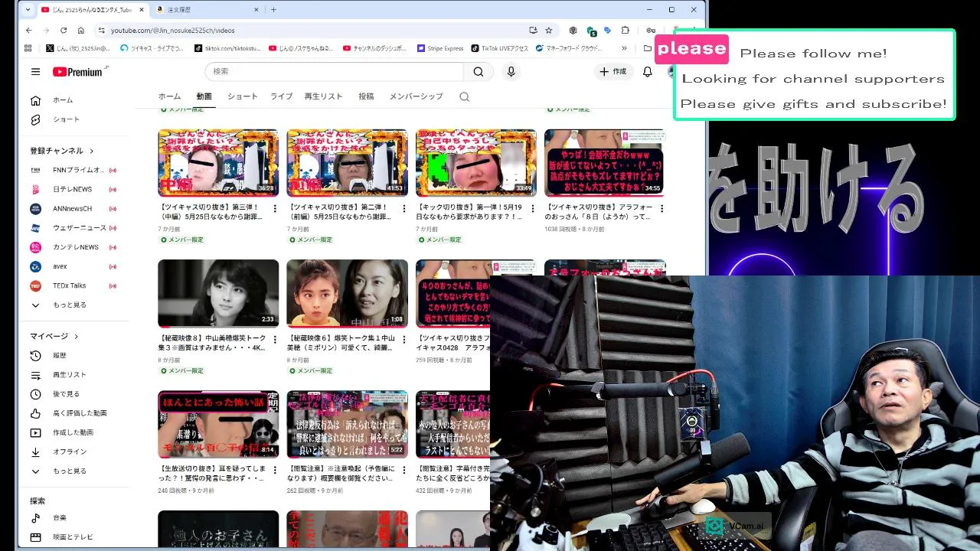Open the tab search dropdown arrow

point(28,10)
